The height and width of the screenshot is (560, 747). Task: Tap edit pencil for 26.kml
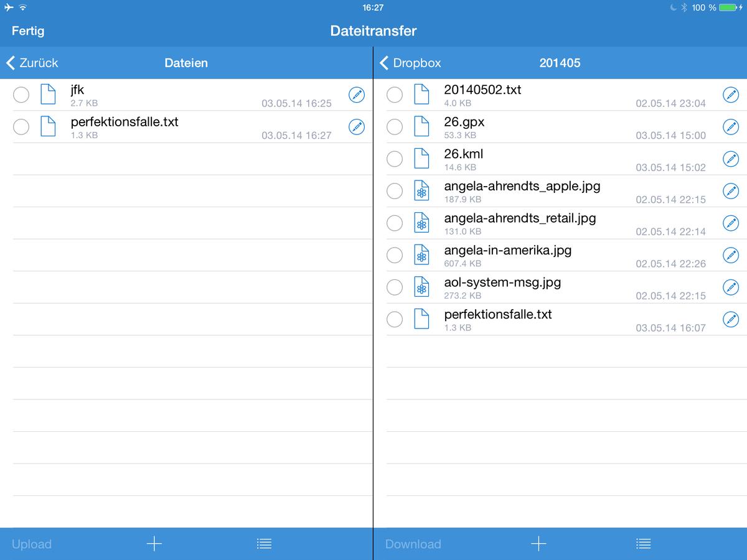(731, 159)
